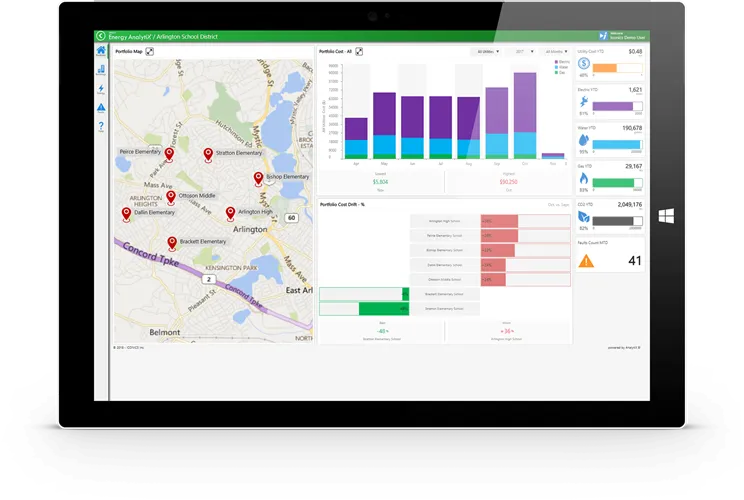Click the orange Utility Cost YTD progress bar

coord(617,68)
